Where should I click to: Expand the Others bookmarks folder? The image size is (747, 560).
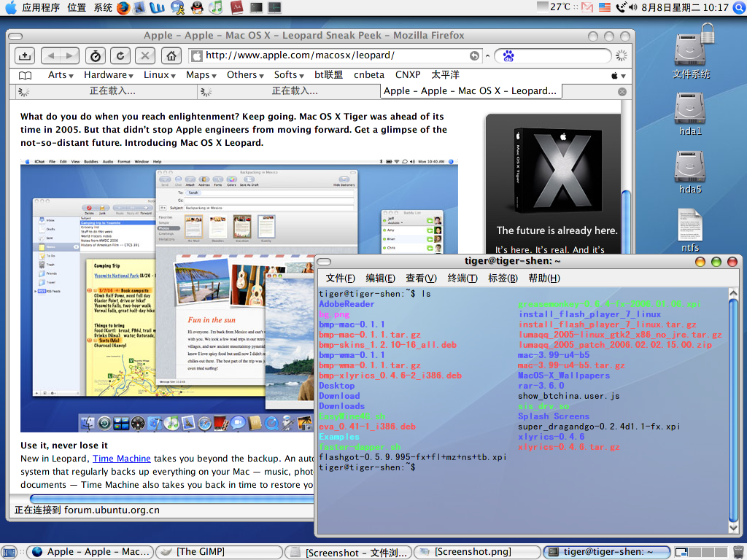(245, 75)
